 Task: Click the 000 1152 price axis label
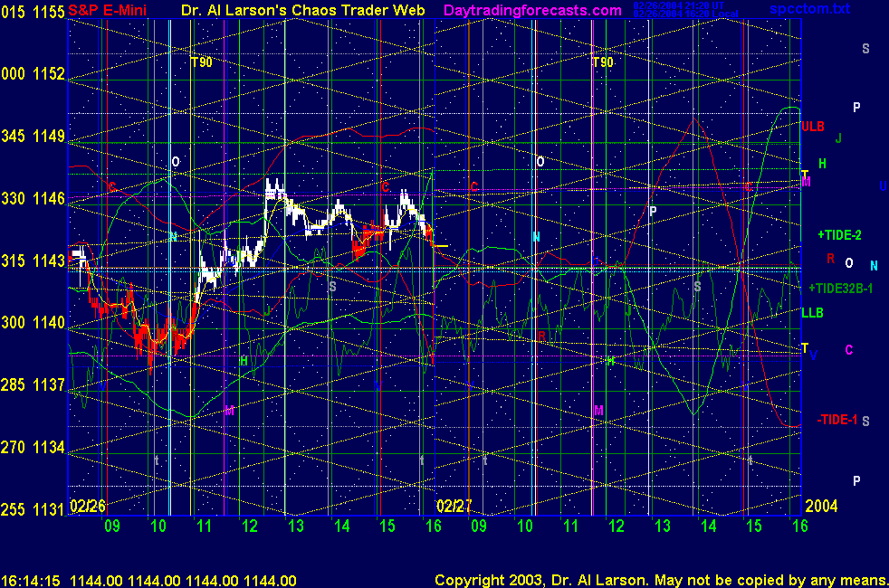[x=33, y=73]
